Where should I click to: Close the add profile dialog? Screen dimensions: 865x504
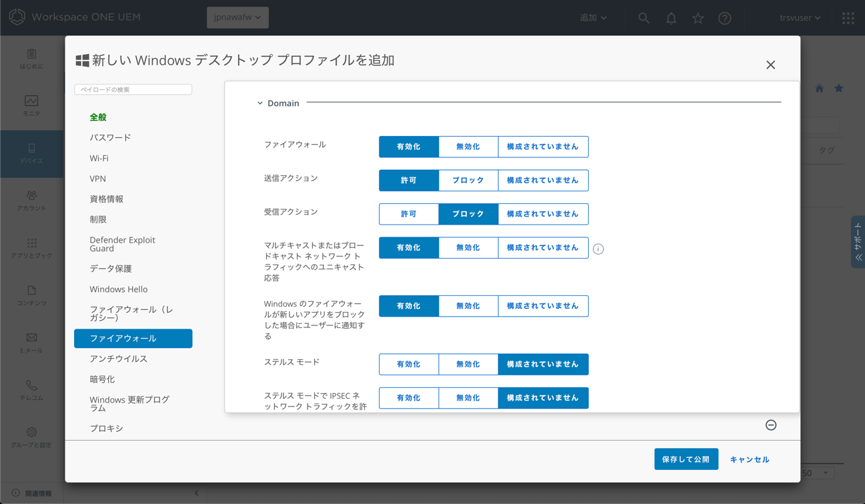(770, 65)
